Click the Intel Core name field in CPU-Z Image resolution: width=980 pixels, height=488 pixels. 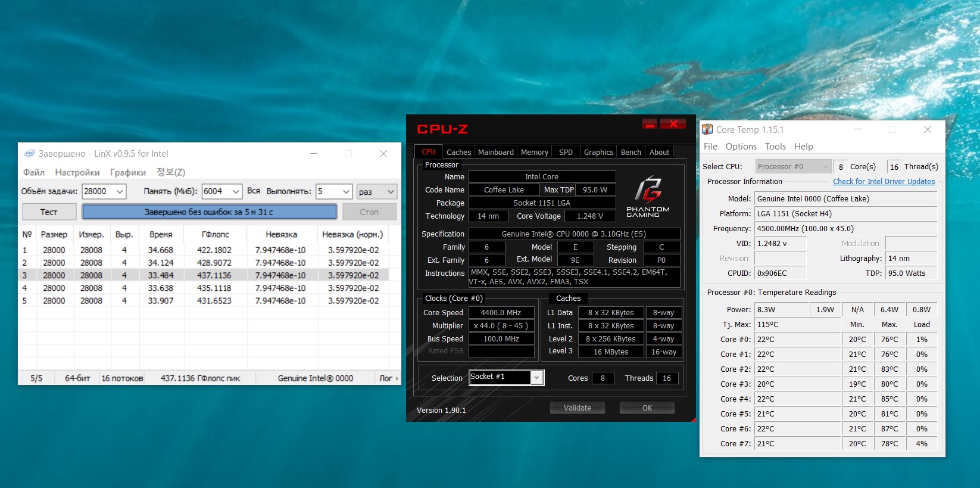click(542, 177)
